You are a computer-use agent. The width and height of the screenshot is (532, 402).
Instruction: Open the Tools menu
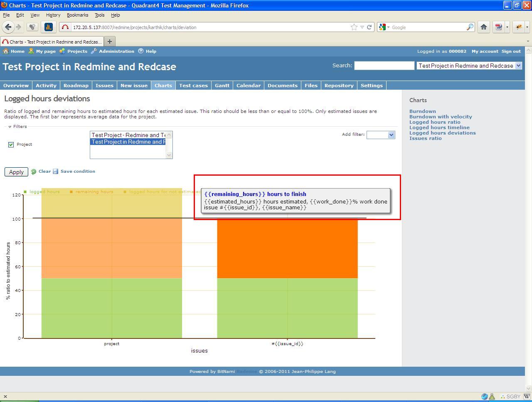pos(99,15)
